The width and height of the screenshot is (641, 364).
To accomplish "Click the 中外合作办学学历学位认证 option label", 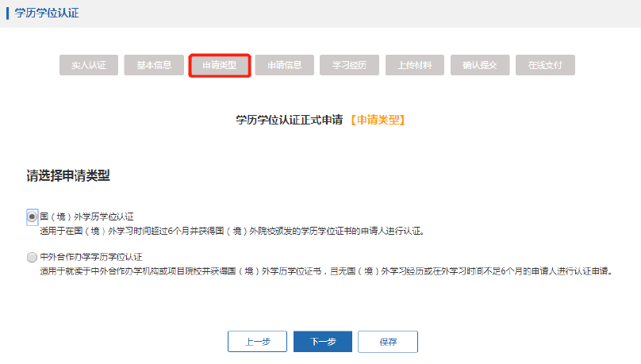I will pos(90,257).
